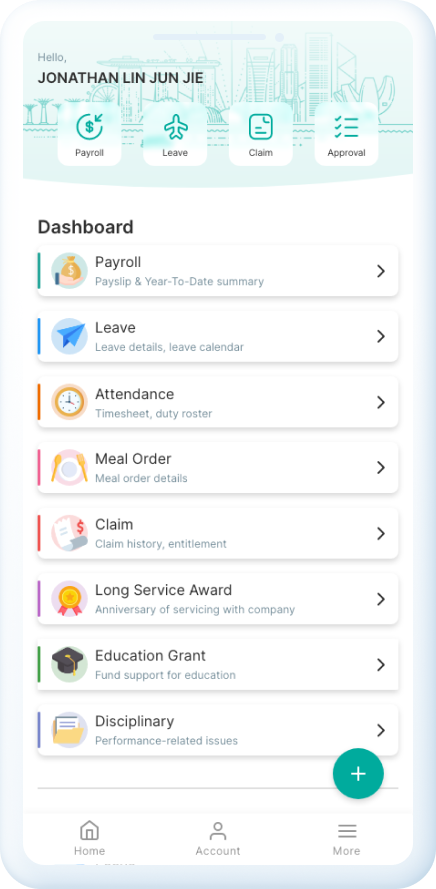Tap the green plus floating button

point(358,774)
